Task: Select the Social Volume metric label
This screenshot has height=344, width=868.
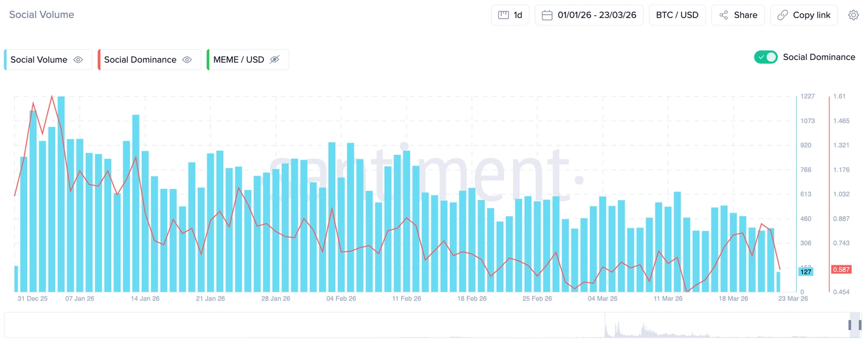Action: (x=39, y=60)
